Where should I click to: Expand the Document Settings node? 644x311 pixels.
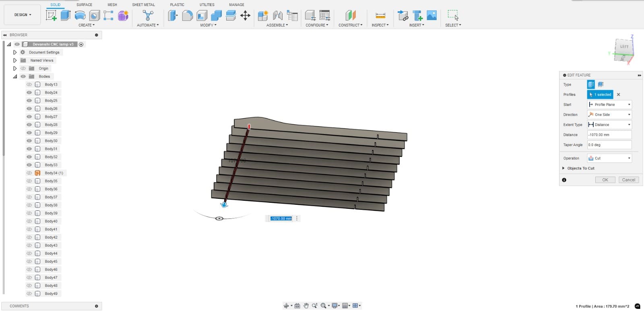pos(15,52)
